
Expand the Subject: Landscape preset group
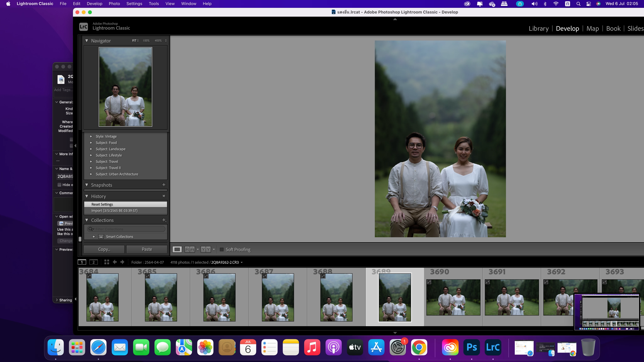[x=91, y=149]
